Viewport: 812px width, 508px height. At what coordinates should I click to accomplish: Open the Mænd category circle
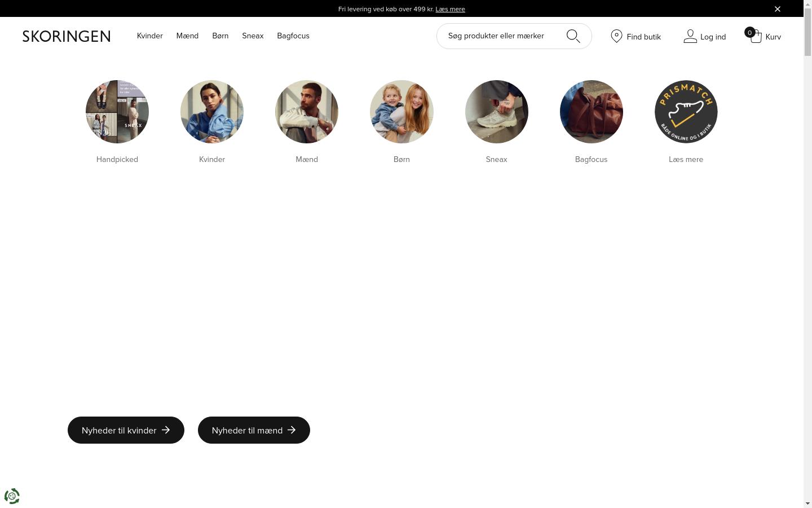click(307, 111)
